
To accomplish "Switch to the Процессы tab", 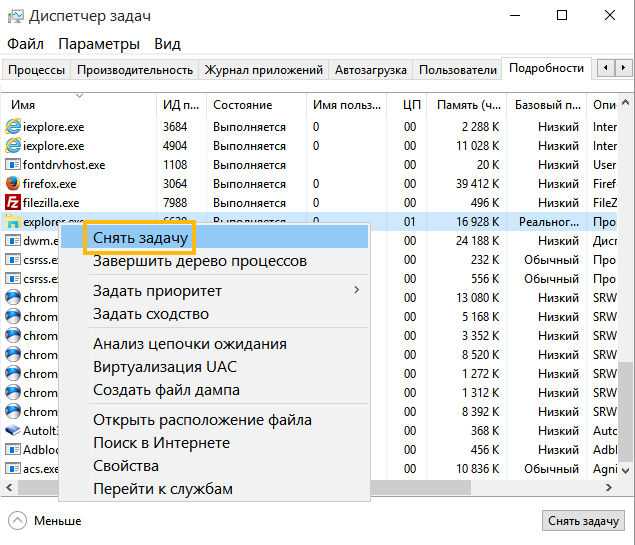I will tap(36, 70).
